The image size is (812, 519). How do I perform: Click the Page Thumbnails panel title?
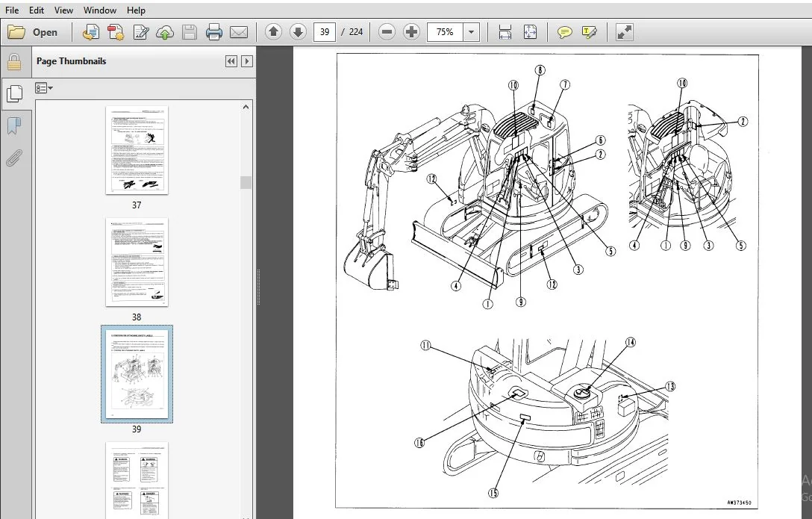coord(71,61)
